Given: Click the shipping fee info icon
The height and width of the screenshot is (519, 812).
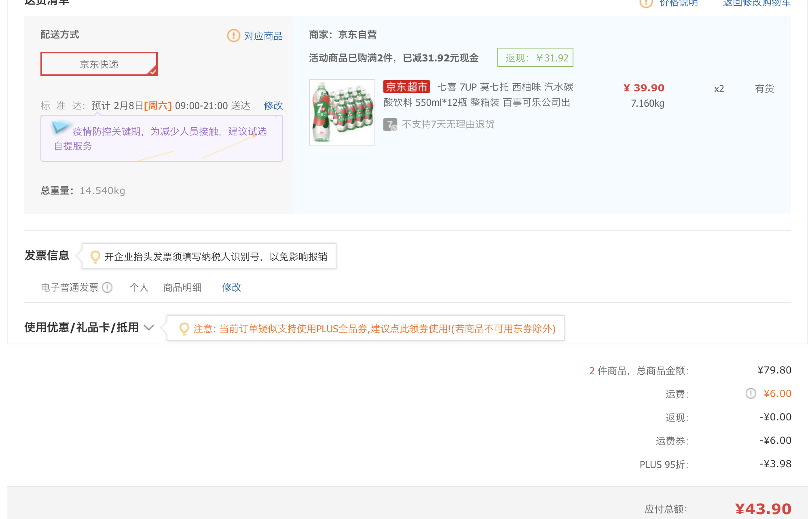Looking at the screenshot, I should pyautogui.click(x=751, y=393).
